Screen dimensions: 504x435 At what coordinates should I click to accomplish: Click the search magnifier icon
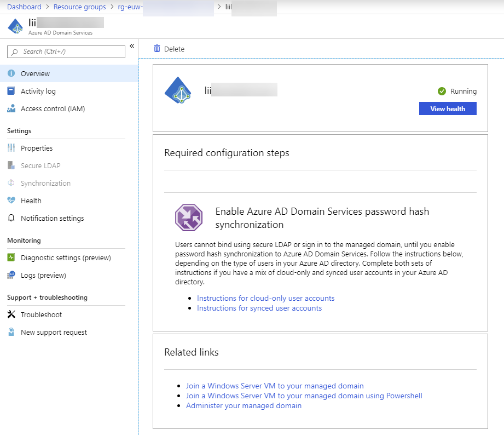pos(14,52)
